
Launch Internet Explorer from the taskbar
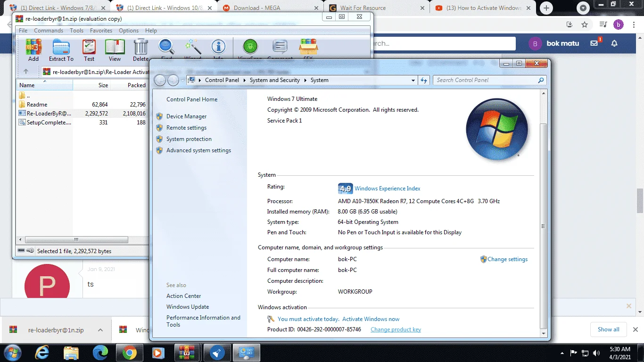(42, 353)
